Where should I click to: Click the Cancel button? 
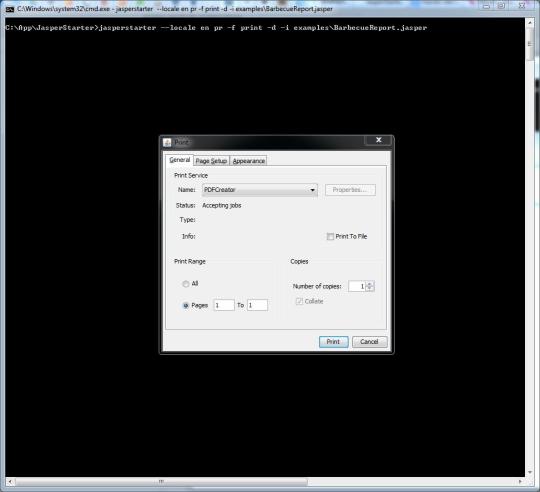click(369, 342)
